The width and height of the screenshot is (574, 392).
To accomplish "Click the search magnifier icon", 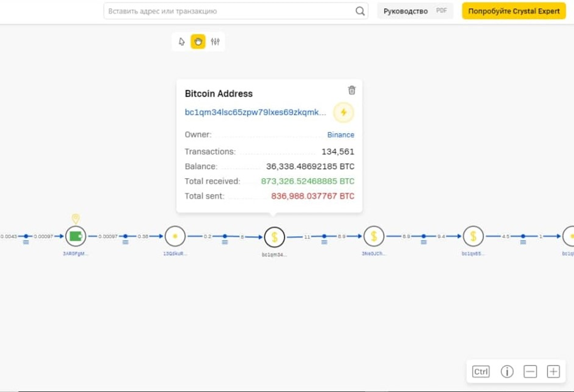I will click(360, 11).
